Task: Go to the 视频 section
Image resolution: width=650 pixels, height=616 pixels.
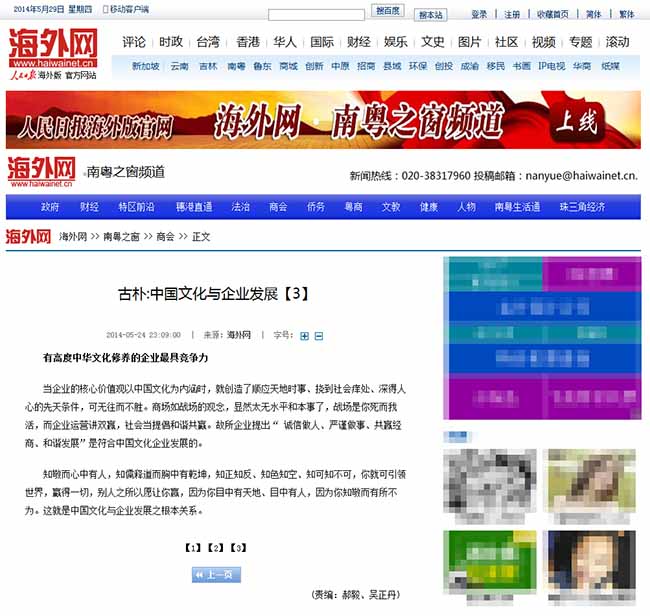Action: (x=543, y=42)
